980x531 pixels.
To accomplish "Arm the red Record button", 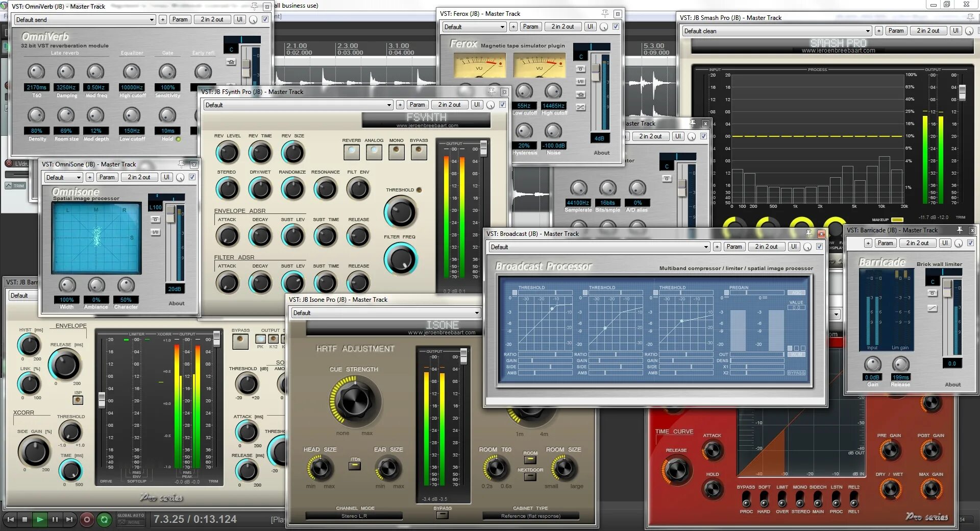I will [x=87, y=519].
